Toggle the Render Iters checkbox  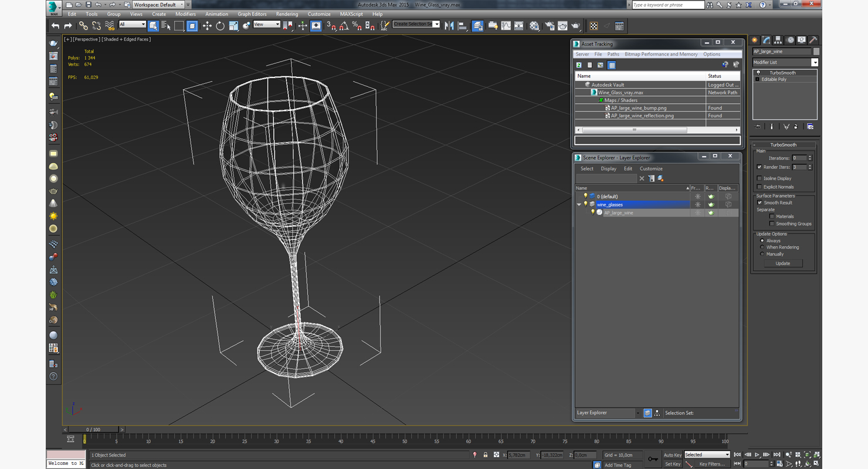(x=759, y=167)
